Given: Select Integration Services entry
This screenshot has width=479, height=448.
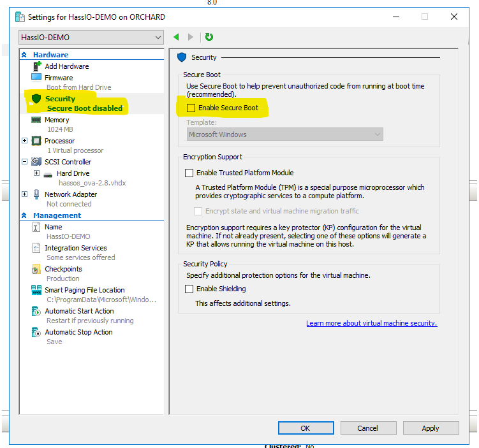Looking at the screenshot, I should pos(76,248).
